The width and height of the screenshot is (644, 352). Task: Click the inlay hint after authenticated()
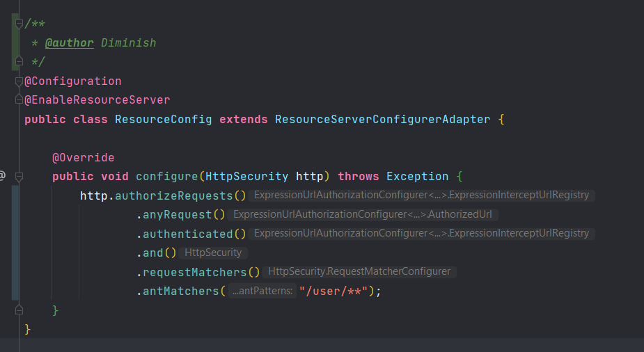(422, 234)
